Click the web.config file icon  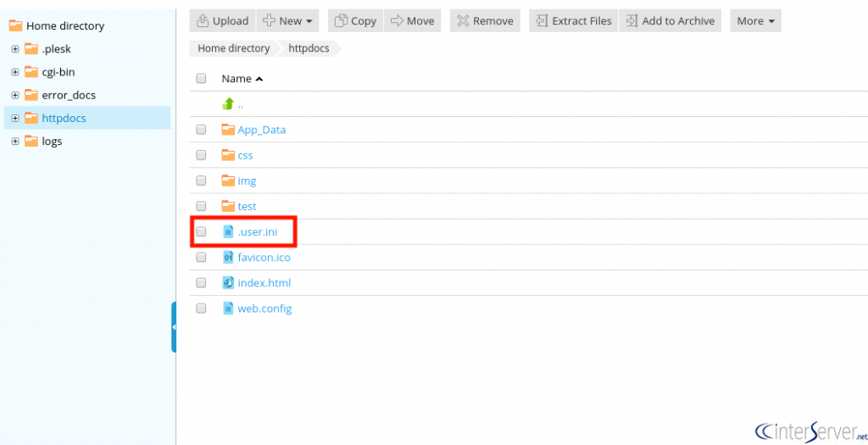tap(228, 309)
